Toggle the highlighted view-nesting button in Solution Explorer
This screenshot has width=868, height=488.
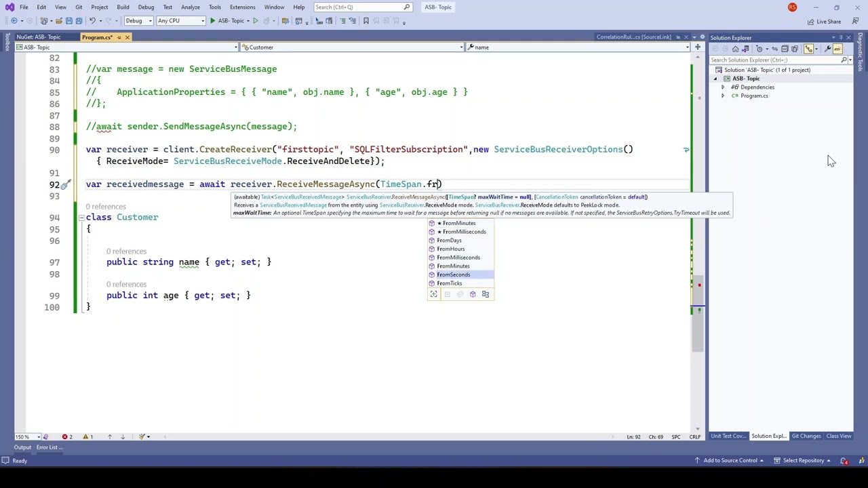click(x=809, y=49)
